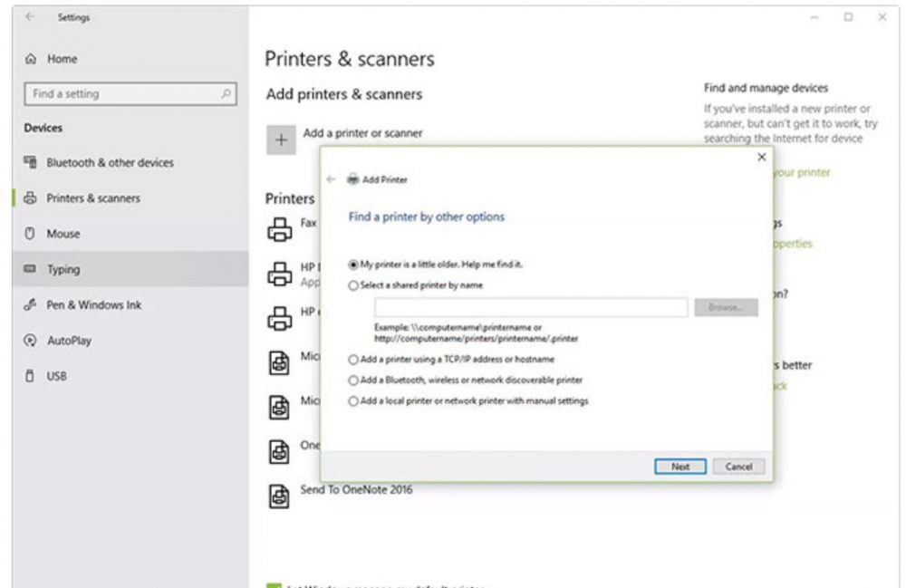Screen dimensions: 906x588
Task: Click the plus icon to add a printer
Action: pyautogui.click(x=281, y=140)
